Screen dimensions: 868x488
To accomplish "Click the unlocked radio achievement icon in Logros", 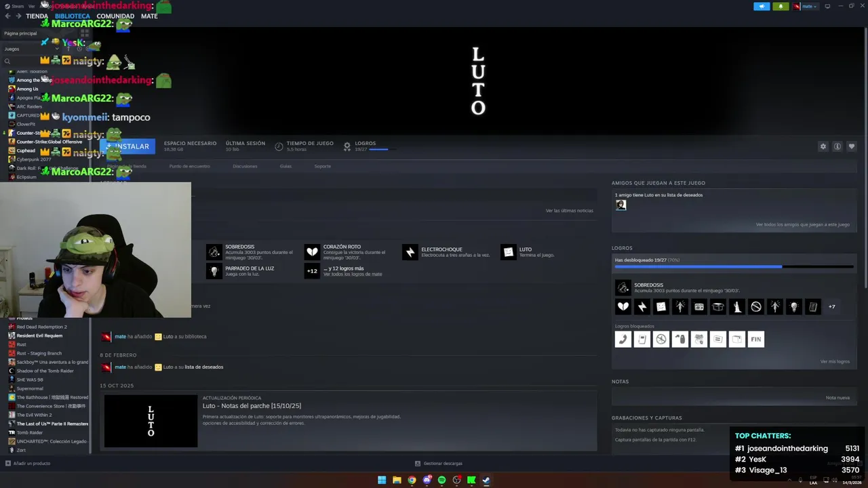I will [x=699, y=306].
